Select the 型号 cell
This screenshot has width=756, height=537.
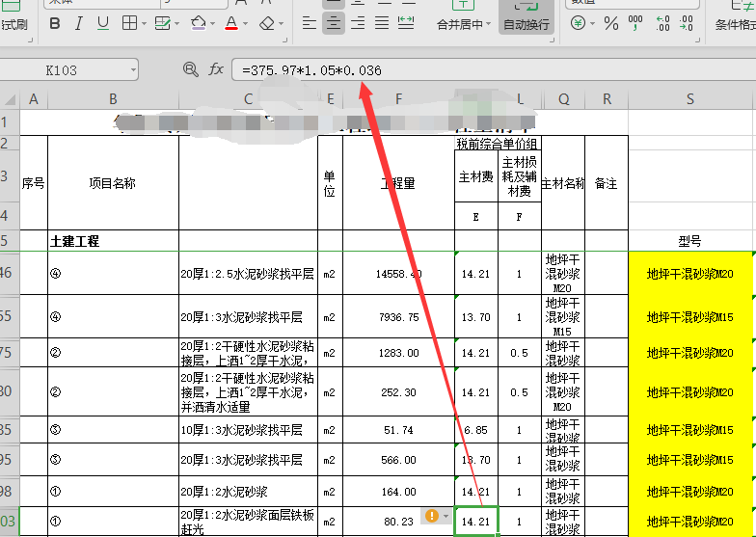(690, 241)
